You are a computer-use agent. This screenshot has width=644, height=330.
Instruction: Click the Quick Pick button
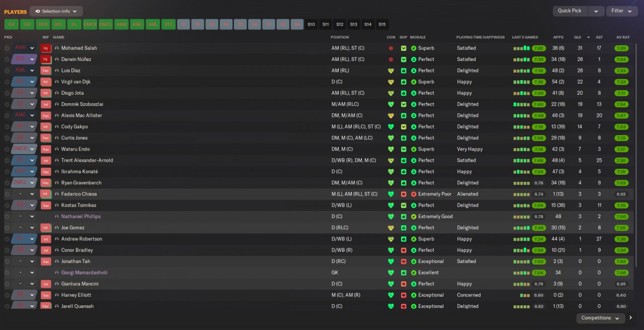coord(570,11)
